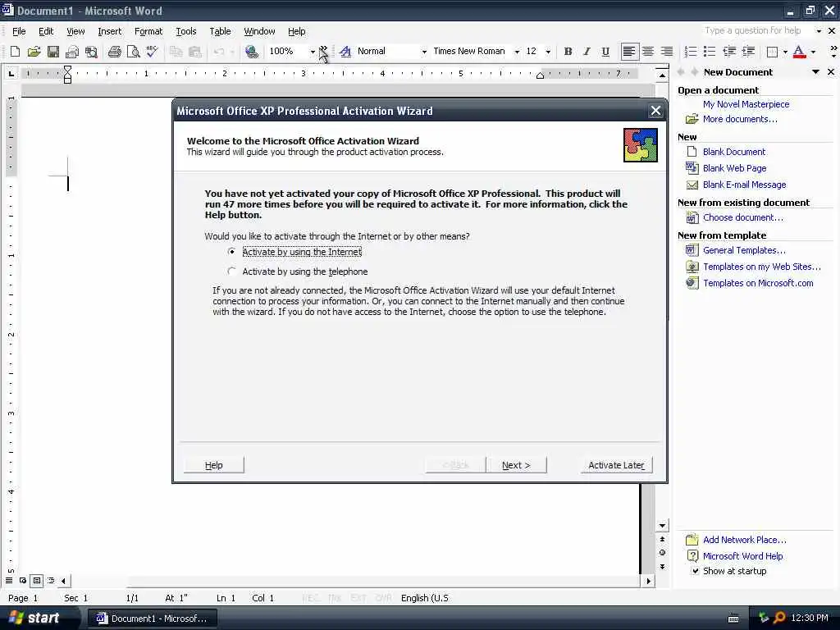
Task: Click the Activate Later button
Action: coord(617,465)
